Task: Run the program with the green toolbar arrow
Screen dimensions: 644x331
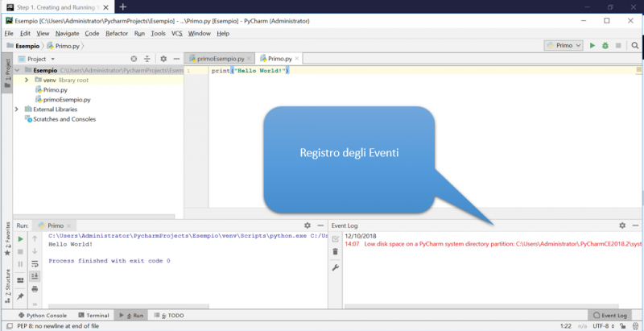Action: click(x=592, y=46)
